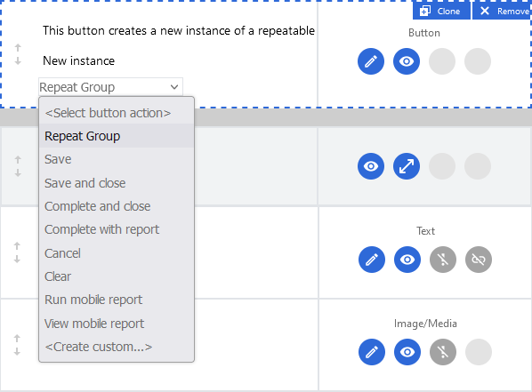Select Save and close action
The image size is (532, 392).
tap(117, 183)
